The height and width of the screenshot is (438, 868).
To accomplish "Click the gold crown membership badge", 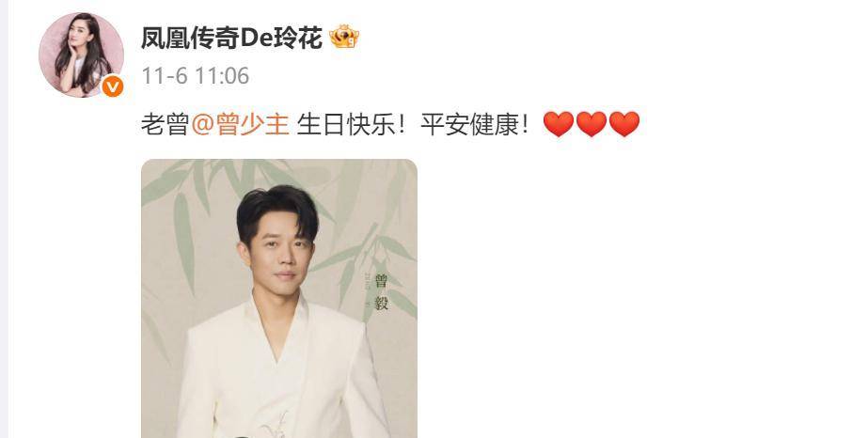I will 344,39.
